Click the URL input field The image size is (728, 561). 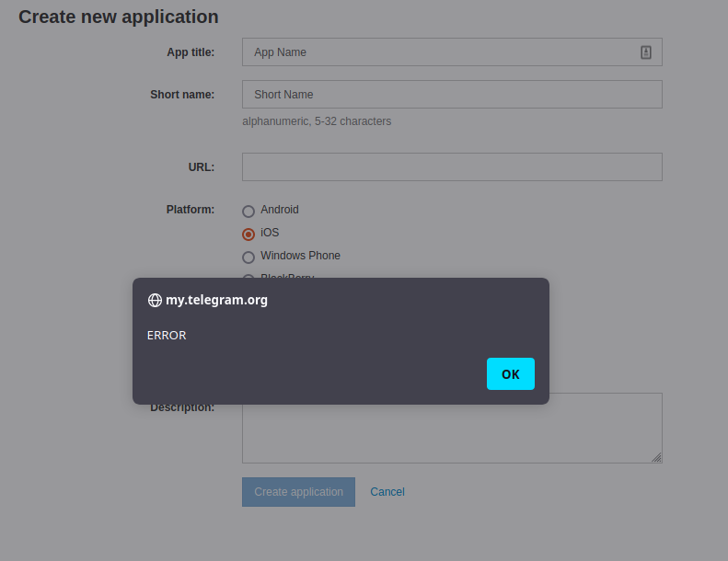452,166
